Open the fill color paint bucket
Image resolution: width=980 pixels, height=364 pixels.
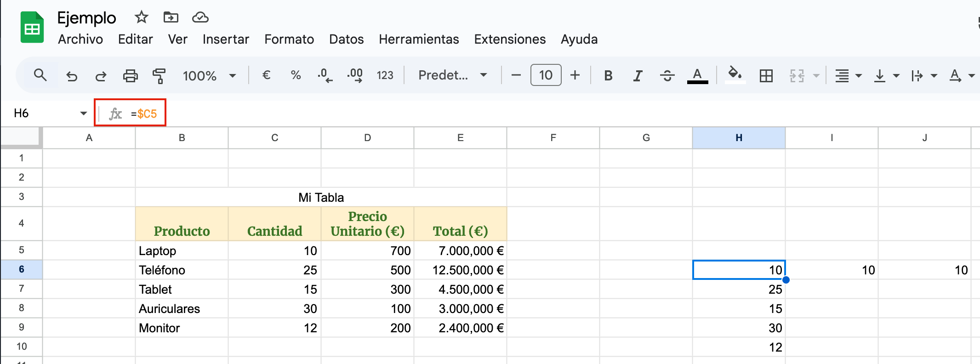[x=735, y=74]
